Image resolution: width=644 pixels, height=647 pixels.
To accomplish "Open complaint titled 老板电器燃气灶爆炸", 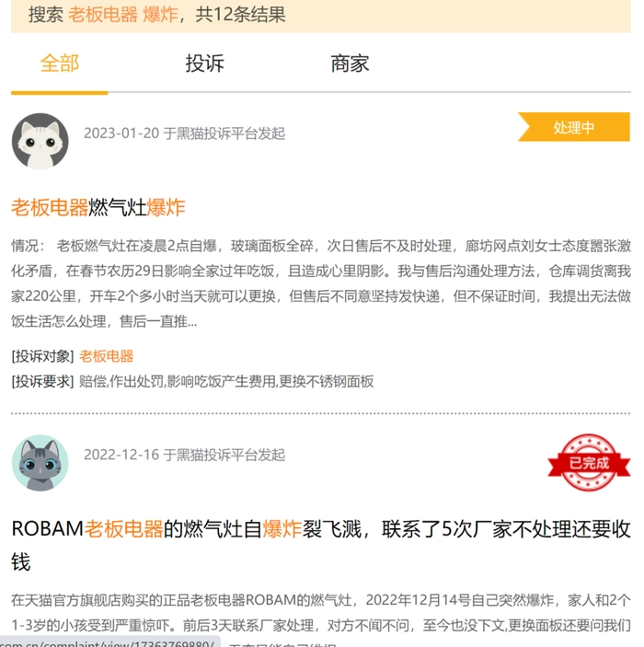I will point(98,207).
